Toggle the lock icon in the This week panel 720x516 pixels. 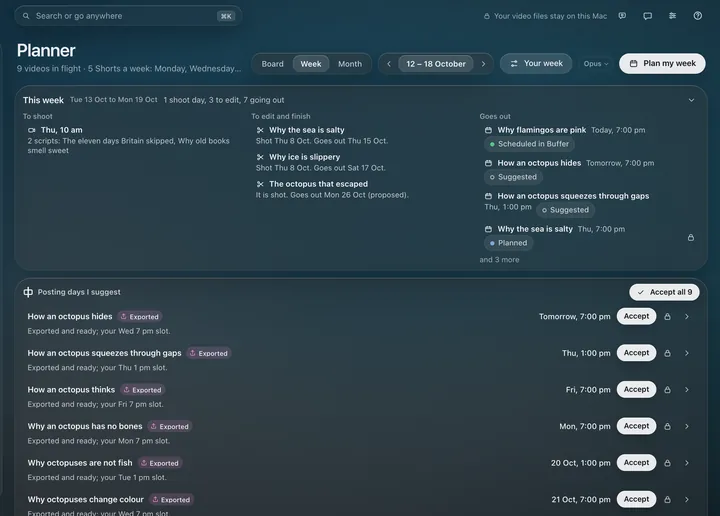(691, 237)
